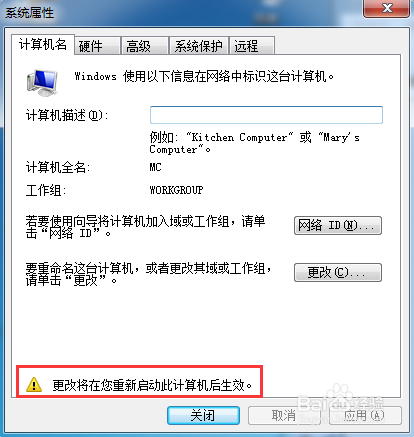Click the "Kitchen Computer" example hint text
The height and width of the screenshot is (437, 414).
pyautogui.click(x=239, y=137)
